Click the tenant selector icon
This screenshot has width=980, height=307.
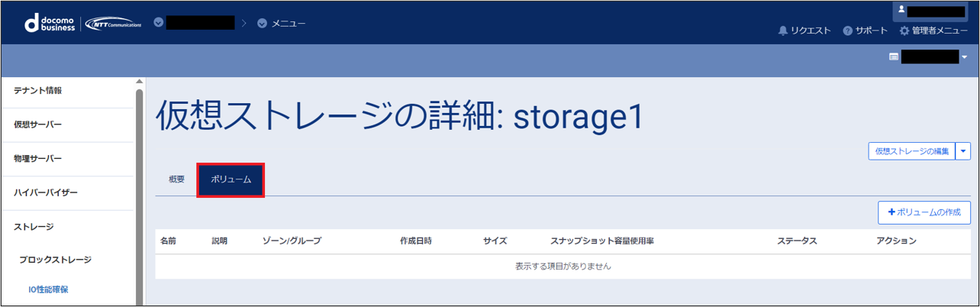point(894,57)
